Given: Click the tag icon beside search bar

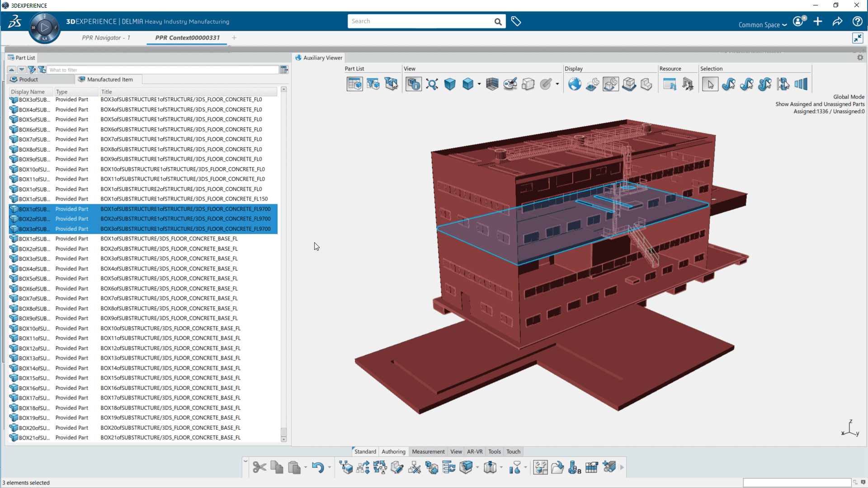Looking at the screenshot, I should coord(516,21).
